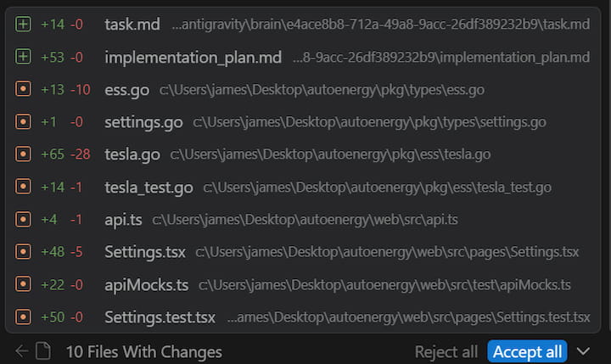The height and width of the screenshot is (364, 611).
Task: Open the api.ts file path link
Action: [x=305, y=220]
